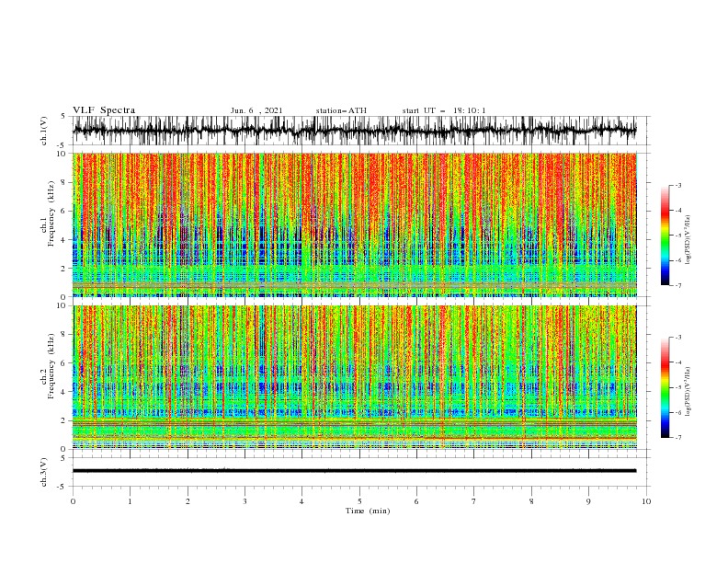Click time-axis tick label "6" under Time axis
Viewport: 728px width, 563px height.
point(416,501)
